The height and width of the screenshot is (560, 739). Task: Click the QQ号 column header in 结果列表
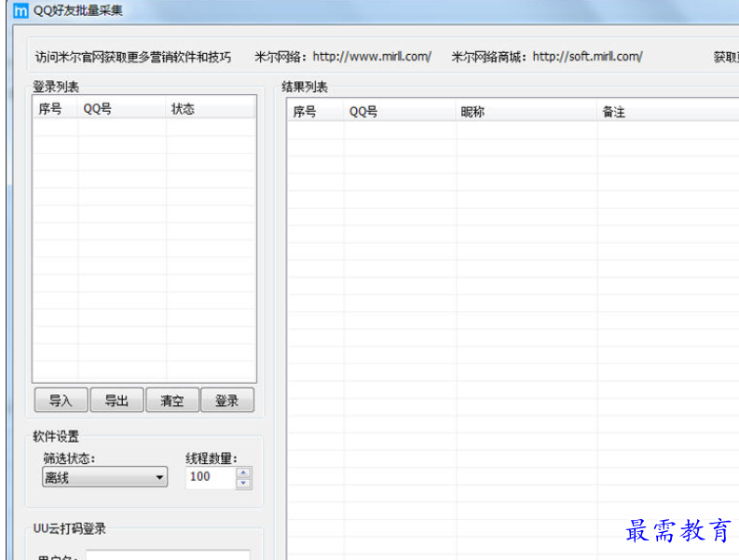point(400,111)
